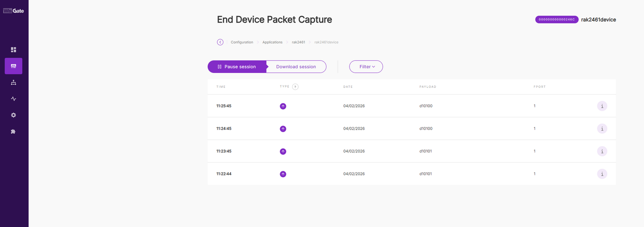Screen dimensions: 644x227
Task: Open the diagnostics pulse sidebar icon
Action: tap(13, 99)
